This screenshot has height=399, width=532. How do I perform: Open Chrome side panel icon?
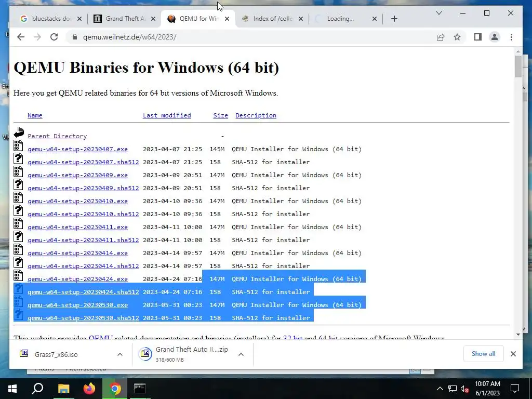(x=478, y=37)
